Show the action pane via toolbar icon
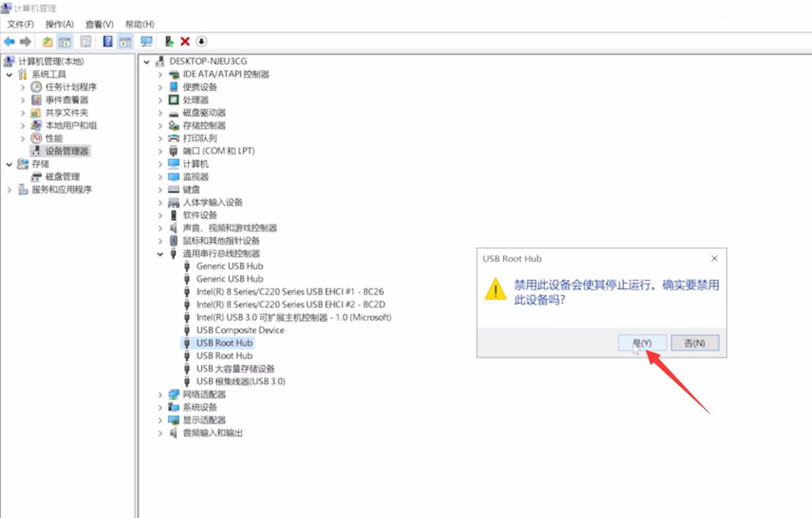 pos(124,43)
